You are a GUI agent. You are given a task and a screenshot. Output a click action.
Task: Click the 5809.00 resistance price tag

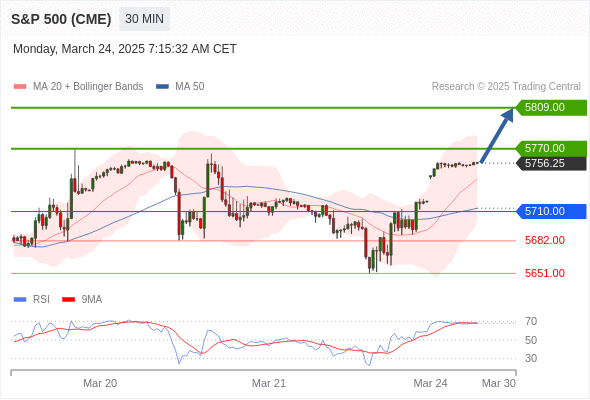pos(551,108)
